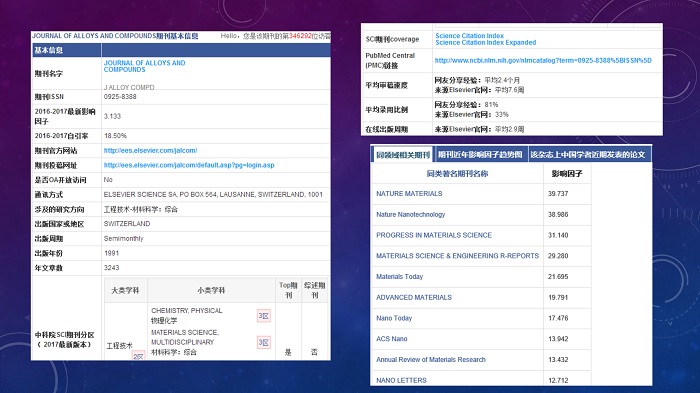700x393 pixels.
Task: Open the JOURNAL OF ALLOYS AND COMPOUNDS link
Action: 144,66
